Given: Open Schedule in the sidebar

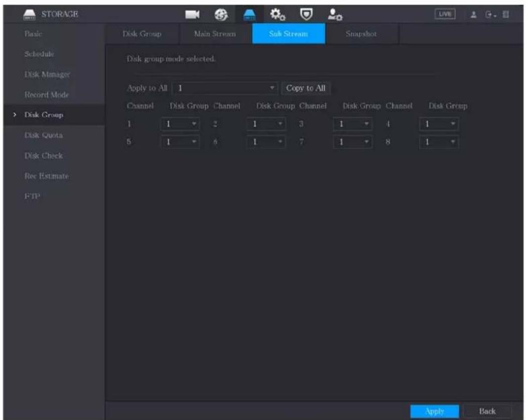Looking at the screenshot, I should [x=39, y=54].
